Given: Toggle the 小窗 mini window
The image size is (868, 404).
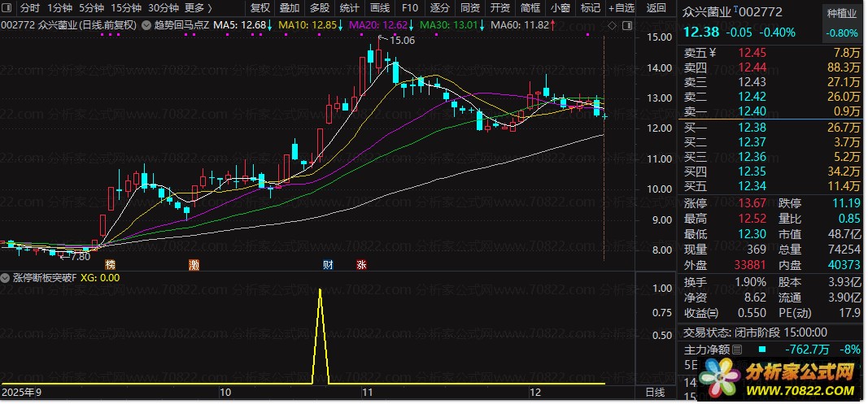Looking at the screenshot, I should tap(560, 8).
